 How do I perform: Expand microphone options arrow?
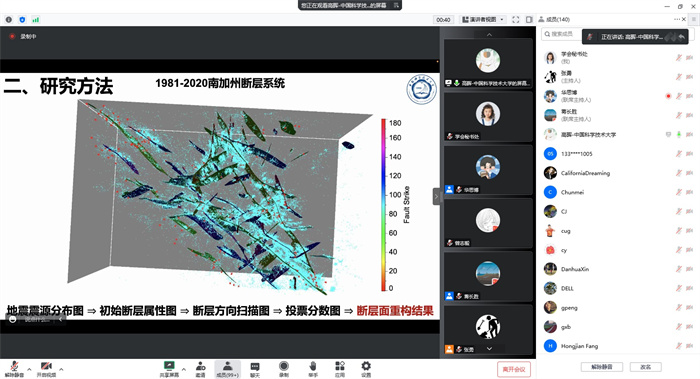coord(29,369)
